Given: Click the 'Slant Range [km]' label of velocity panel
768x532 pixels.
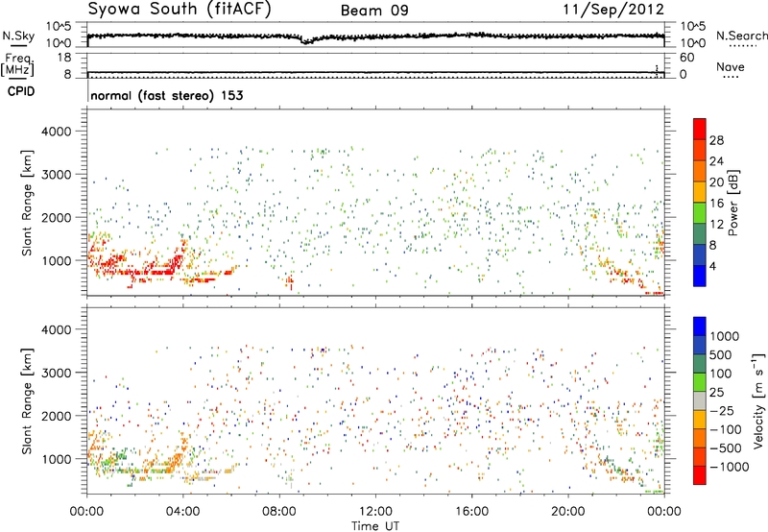Looking at the screenshot, I should click(x=27, y=401).
